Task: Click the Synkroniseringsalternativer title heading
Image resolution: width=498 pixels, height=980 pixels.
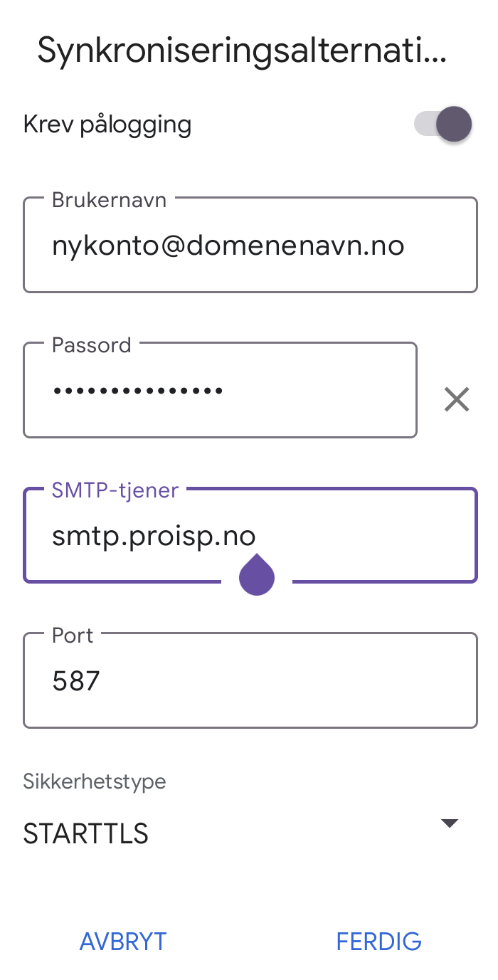Action: (242, 51)
